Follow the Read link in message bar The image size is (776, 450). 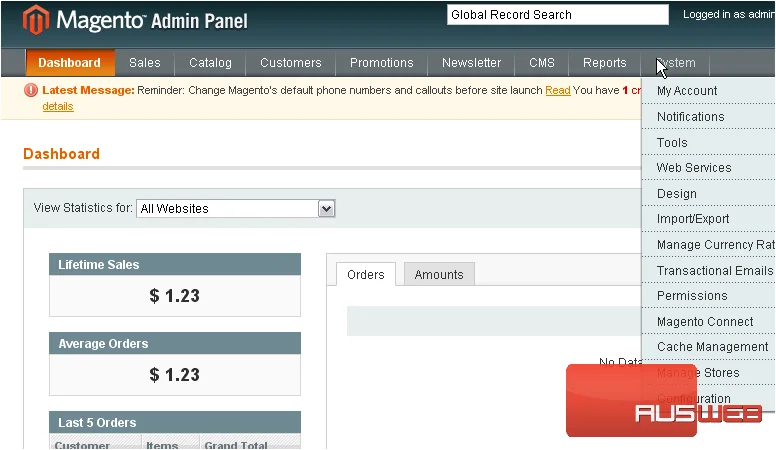(x=558, y=90)
